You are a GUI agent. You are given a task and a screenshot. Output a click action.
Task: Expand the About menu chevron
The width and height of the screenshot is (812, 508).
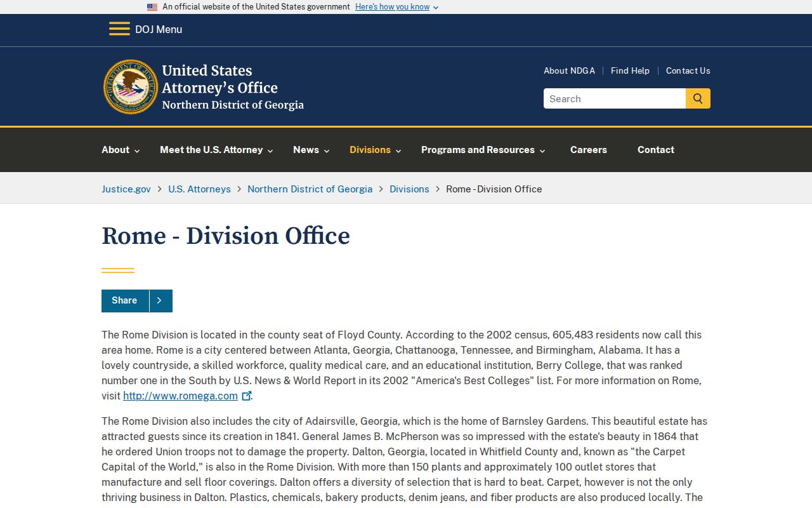tap(137, 151)
